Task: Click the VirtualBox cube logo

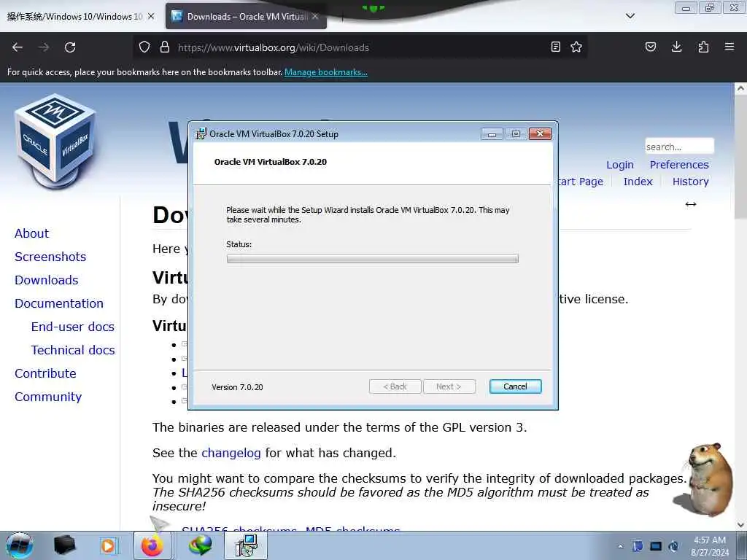Action: coord(55,141)
